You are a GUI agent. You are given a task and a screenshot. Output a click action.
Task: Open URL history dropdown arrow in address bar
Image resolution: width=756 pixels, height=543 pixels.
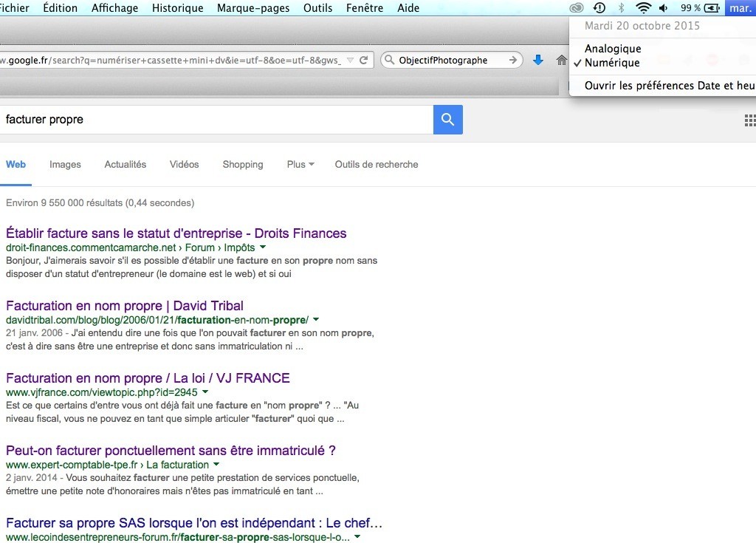click(350, 61)
